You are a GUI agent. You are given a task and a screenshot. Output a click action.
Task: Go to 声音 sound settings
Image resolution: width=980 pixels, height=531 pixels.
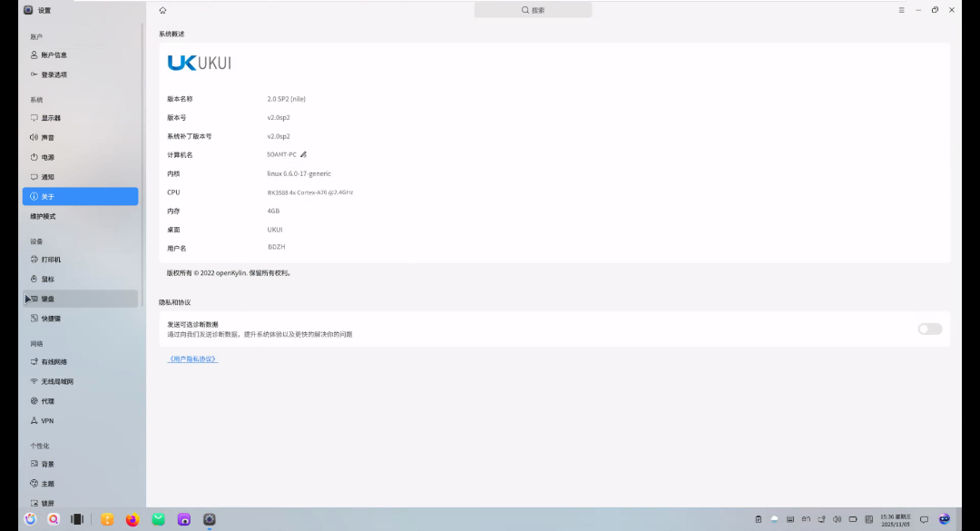click(x=47, y=138)
